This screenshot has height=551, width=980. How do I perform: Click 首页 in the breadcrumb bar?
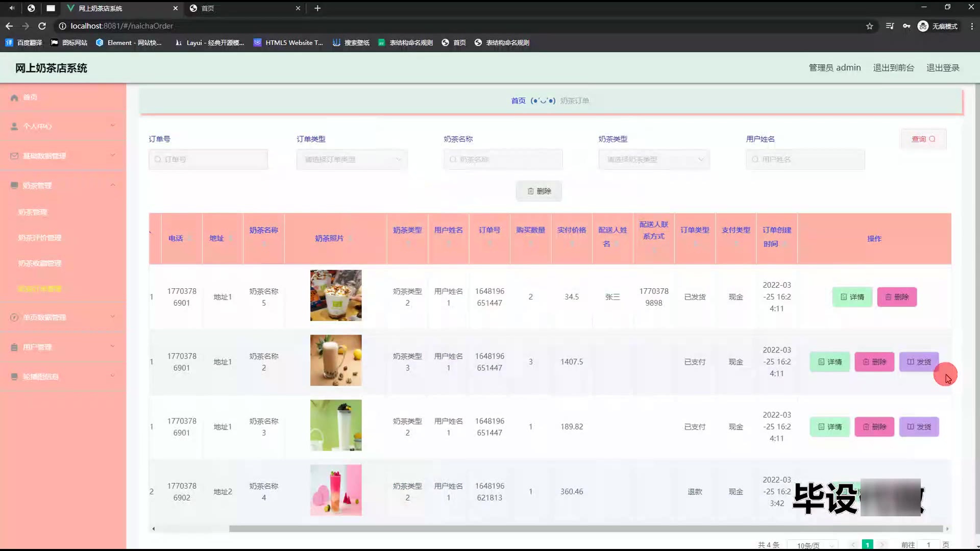point(518,101)
